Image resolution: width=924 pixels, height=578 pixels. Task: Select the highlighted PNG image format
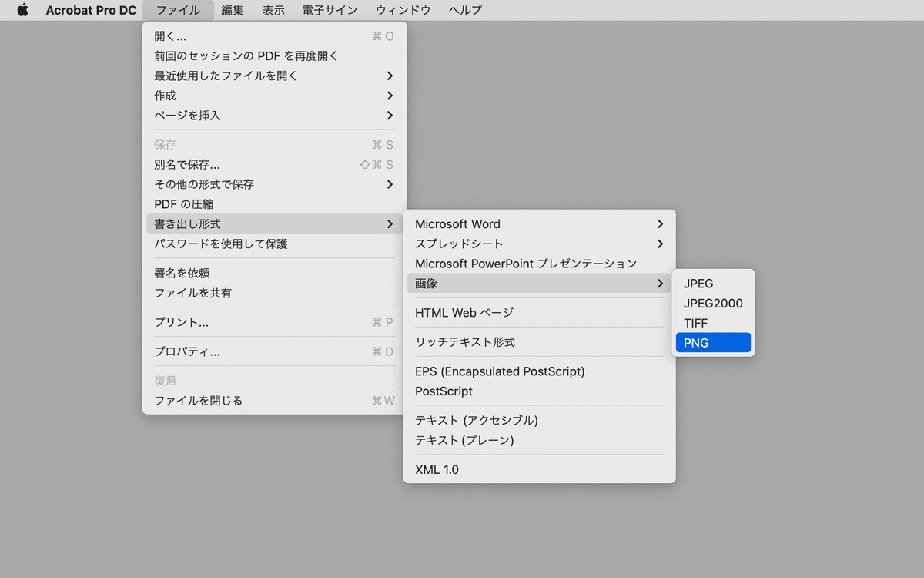(713, 343)
